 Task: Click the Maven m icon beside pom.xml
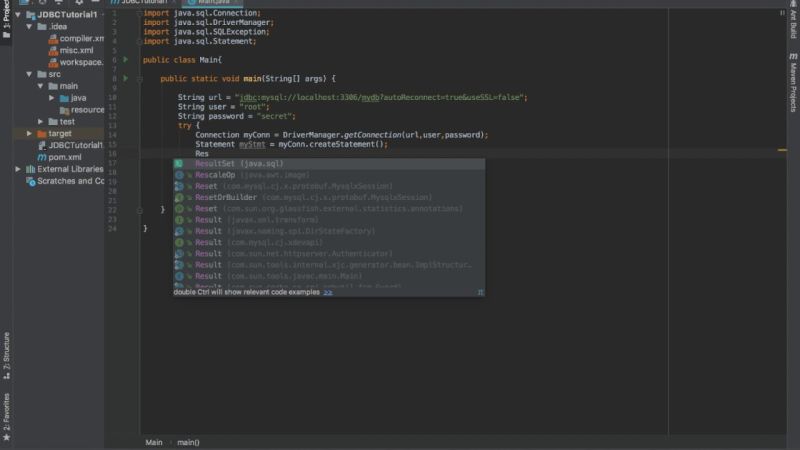pyautogui.click(x=42, y=157)
